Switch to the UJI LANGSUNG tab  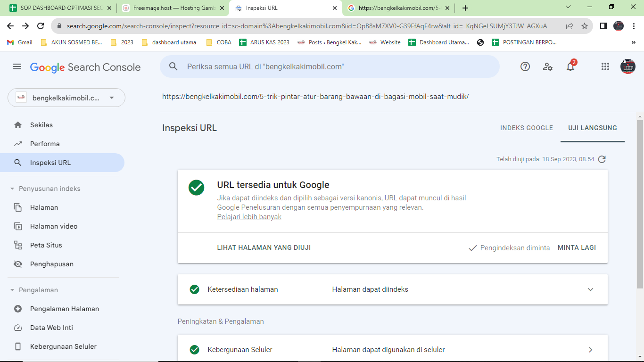tap(593, 128)
